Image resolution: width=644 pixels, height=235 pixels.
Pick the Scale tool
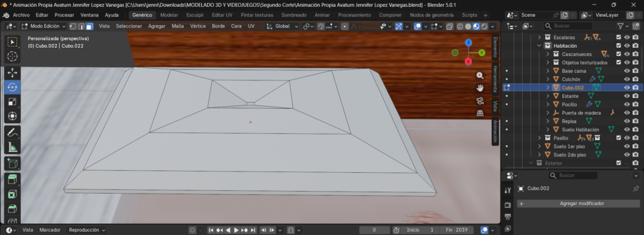13,102
